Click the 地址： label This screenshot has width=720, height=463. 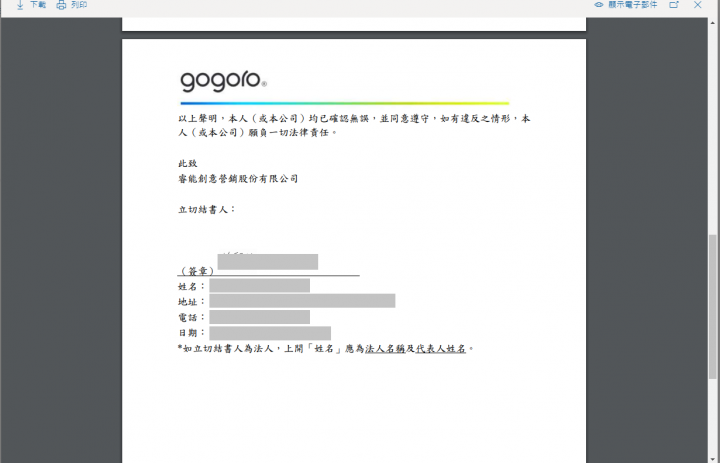pyautogui.click(x=191, y=302)
